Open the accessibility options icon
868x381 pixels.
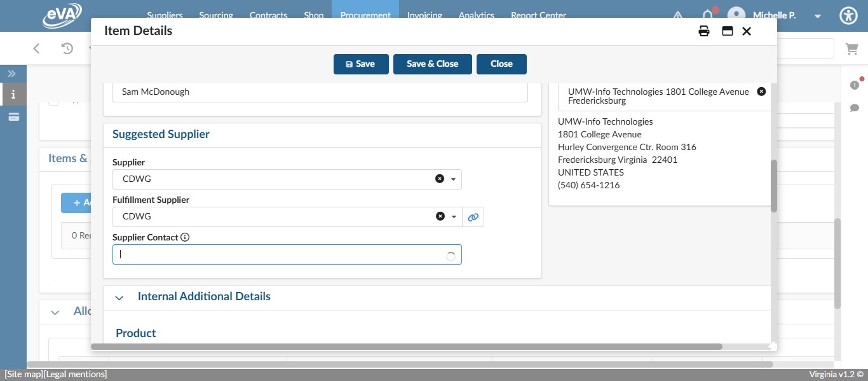848,15
